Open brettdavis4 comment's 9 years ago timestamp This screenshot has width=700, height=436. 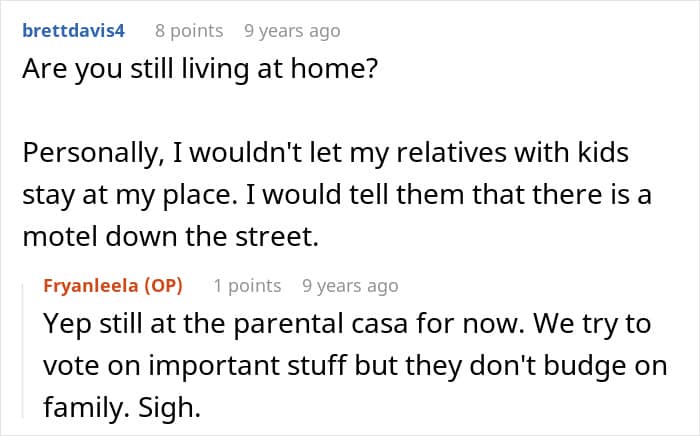[292, 31]
